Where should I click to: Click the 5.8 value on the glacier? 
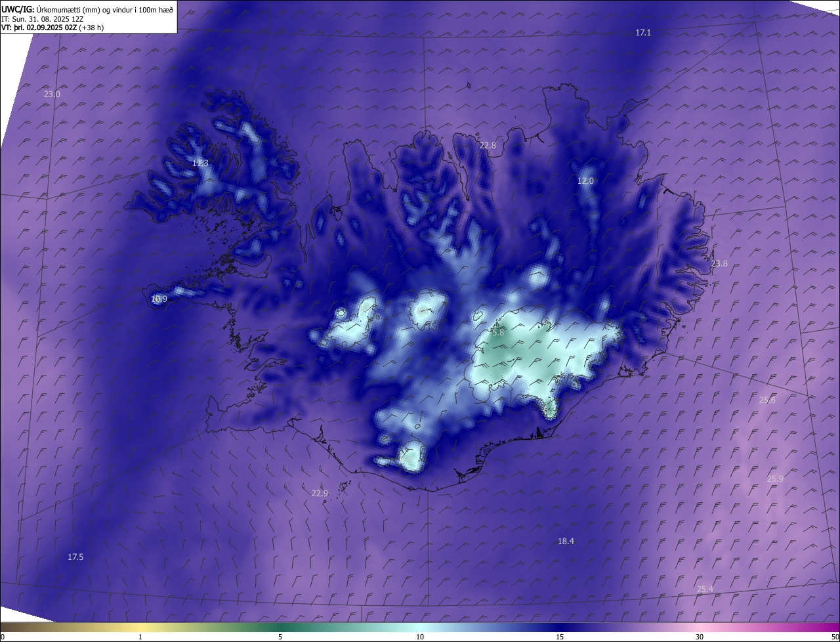click(498, 332)
